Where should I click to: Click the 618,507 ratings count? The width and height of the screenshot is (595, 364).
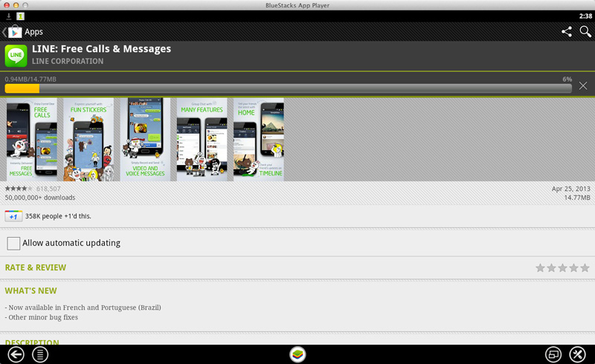[48, 189]
